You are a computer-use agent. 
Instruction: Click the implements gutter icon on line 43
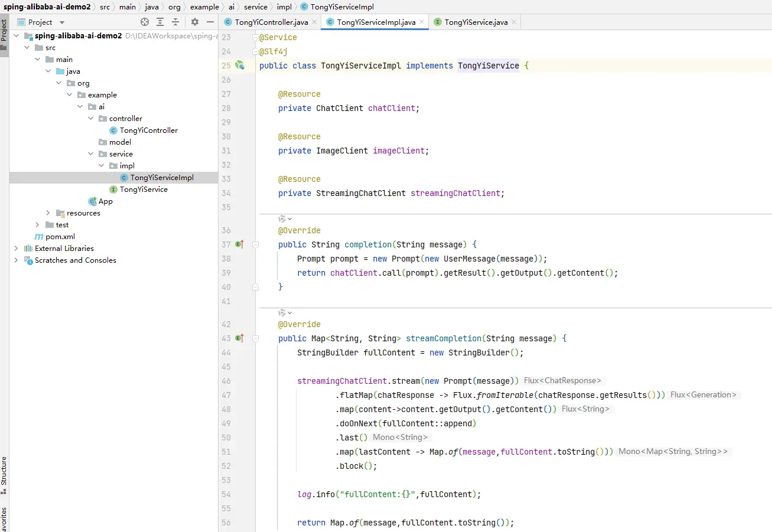tap(239, 338)
